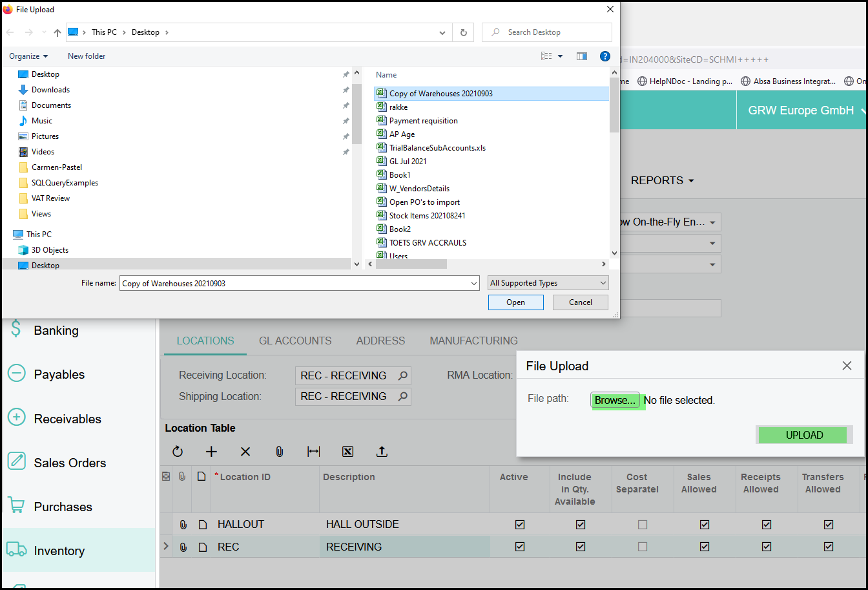Expand the Organize menu dropdown
Image resolution: width=868 pixels, height=590 pixels.
click(x=28, y=56)
